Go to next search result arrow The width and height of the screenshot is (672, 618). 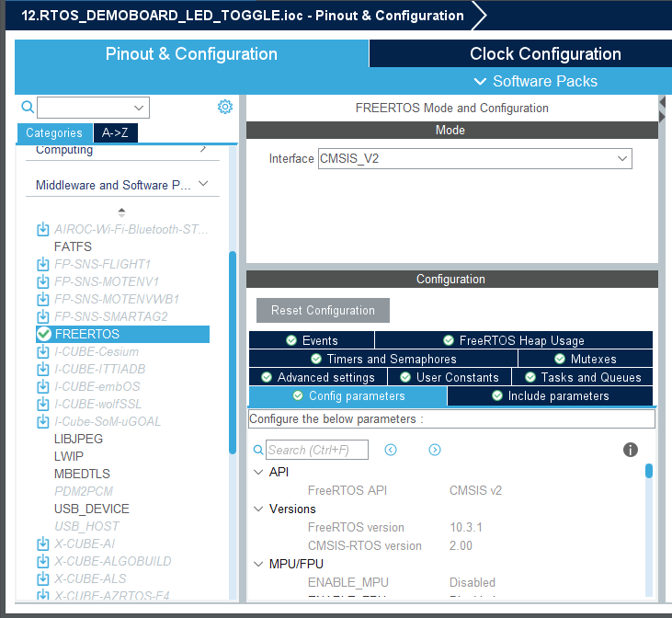[x=435, y=450]
